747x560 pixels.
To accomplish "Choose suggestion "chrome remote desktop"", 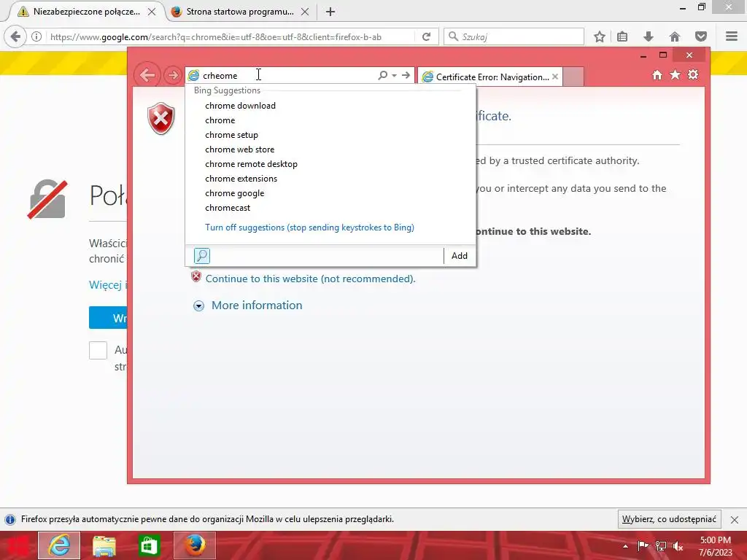I will [x=251, y=164].
